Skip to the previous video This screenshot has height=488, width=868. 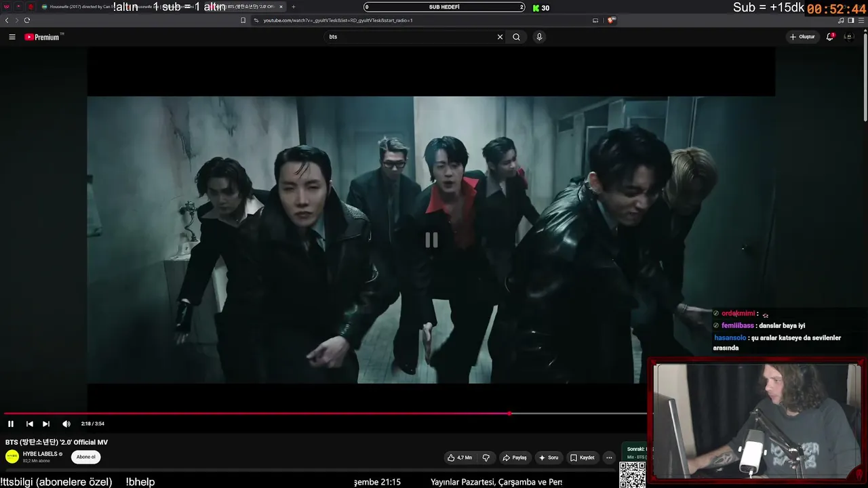[x=30, y=424]
